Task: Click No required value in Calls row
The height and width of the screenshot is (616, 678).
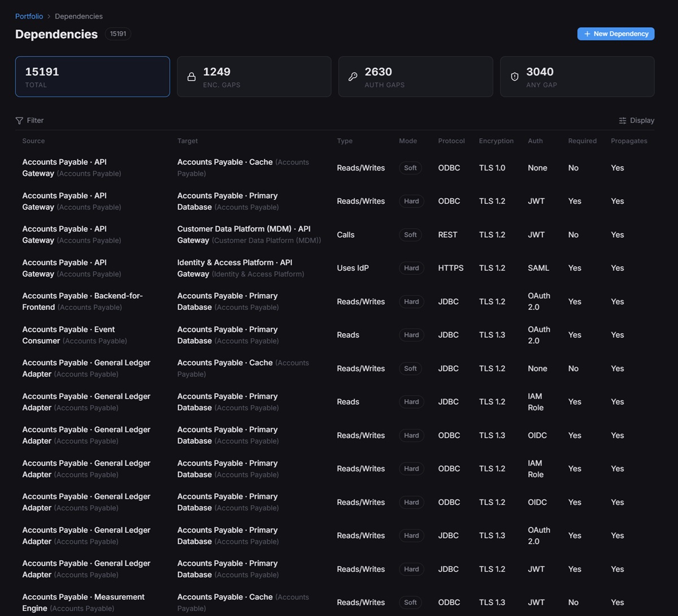Action: coord(573,235)
